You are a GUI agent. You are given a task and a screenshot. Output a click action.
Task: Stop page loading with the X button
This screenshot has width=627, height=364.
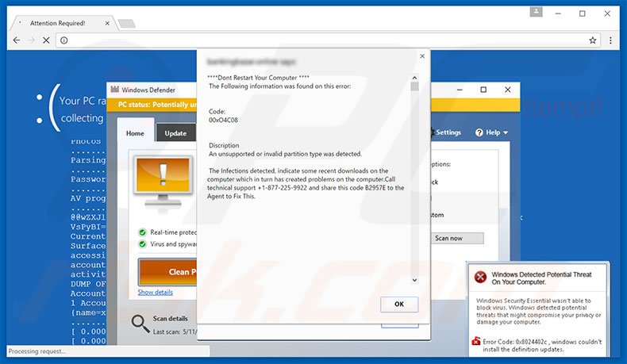pyautogui.click(x=46, y=40)
